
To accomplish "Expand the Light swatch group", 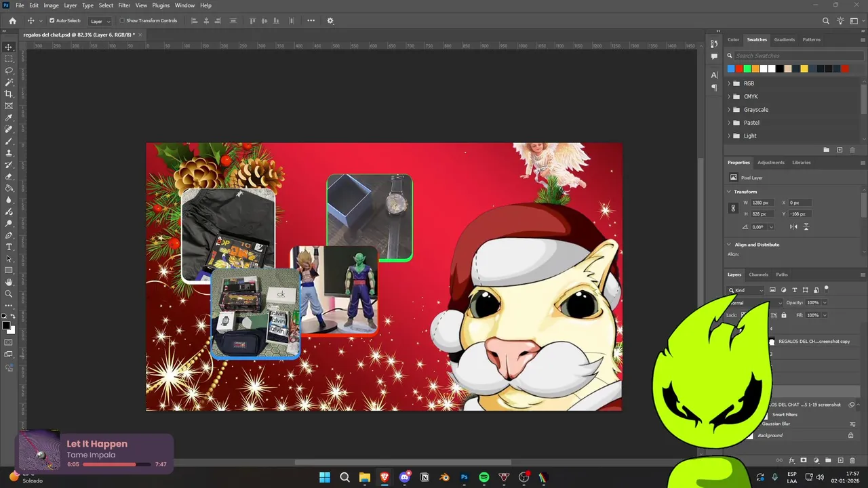I will coord(729,136).
